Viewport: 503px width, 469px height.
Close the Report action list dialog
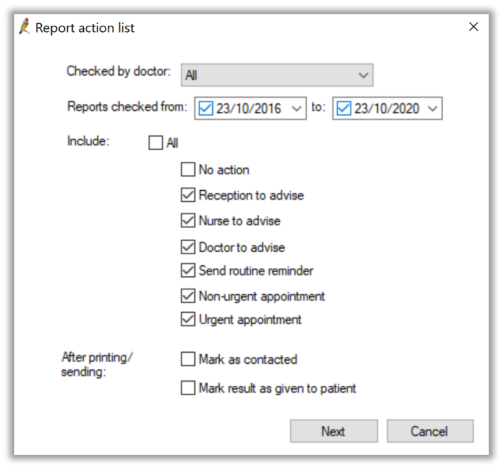tap(473, 27)
